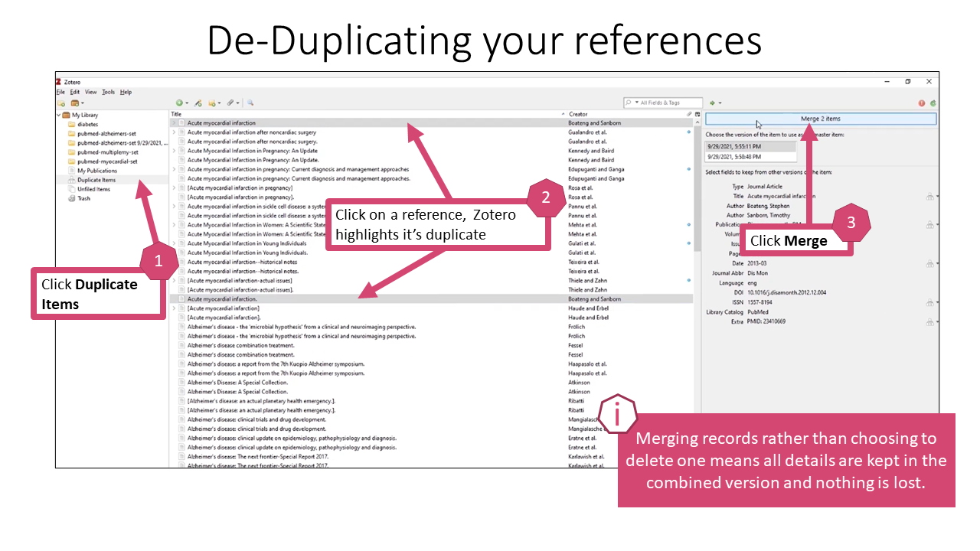Click the New Note toolbar icon
This screenshot has height=551, width=980.
point(212,103)
